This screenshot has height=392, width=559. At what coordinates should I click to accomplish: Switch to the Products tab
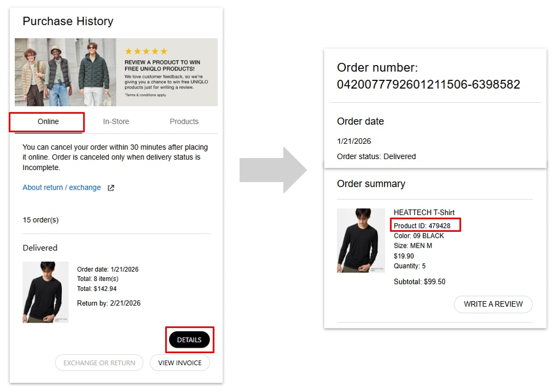coord(184,121)
